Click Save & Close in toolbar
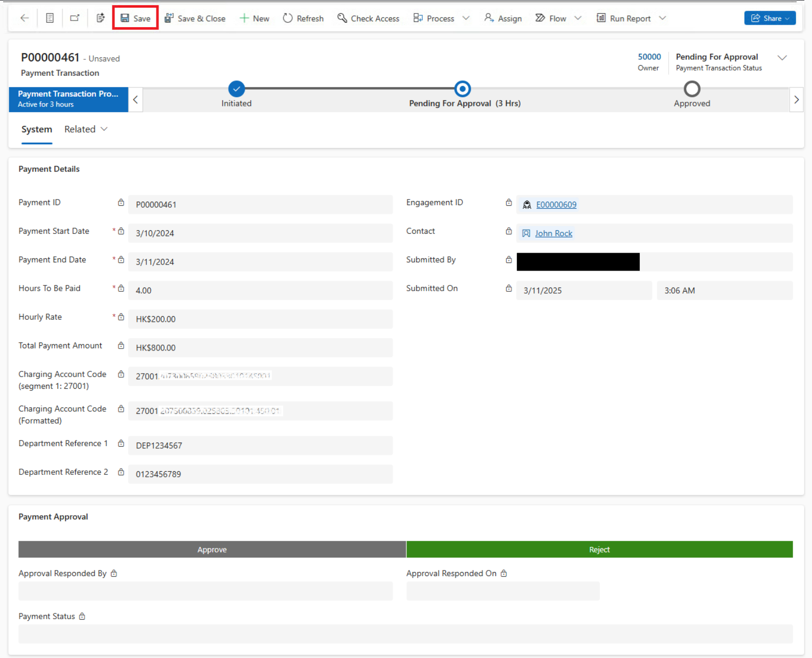 click(195, 18)
